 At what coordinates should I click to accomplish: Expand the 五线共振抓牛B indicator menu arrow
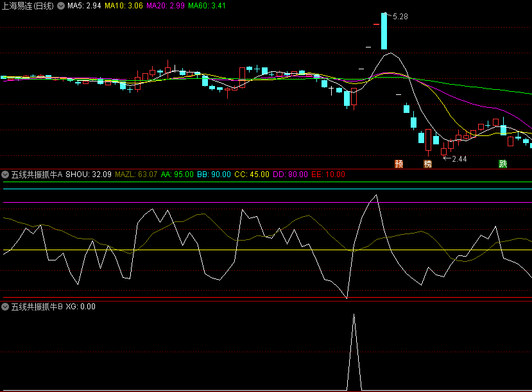6,307
